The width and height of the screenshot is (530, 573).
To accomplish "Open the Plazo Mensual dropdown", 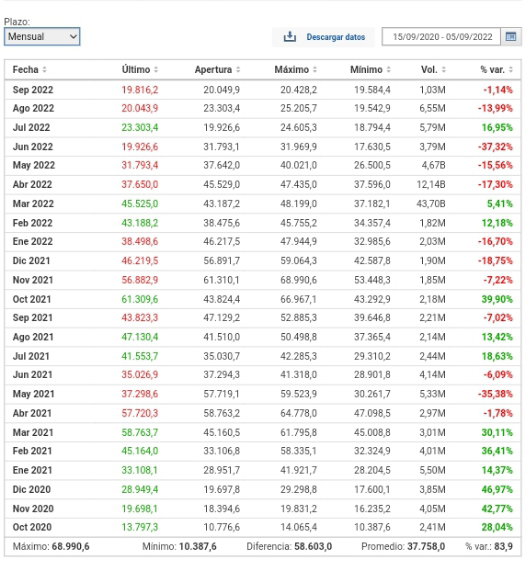I will click(x=42, y=37).
